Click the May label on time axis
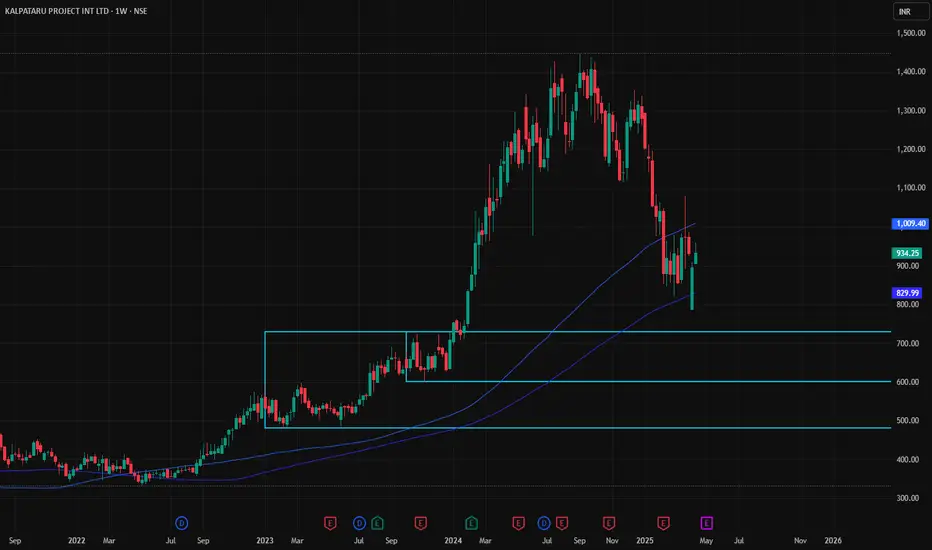This screenshot has height=550, width=932. [706, 540]
